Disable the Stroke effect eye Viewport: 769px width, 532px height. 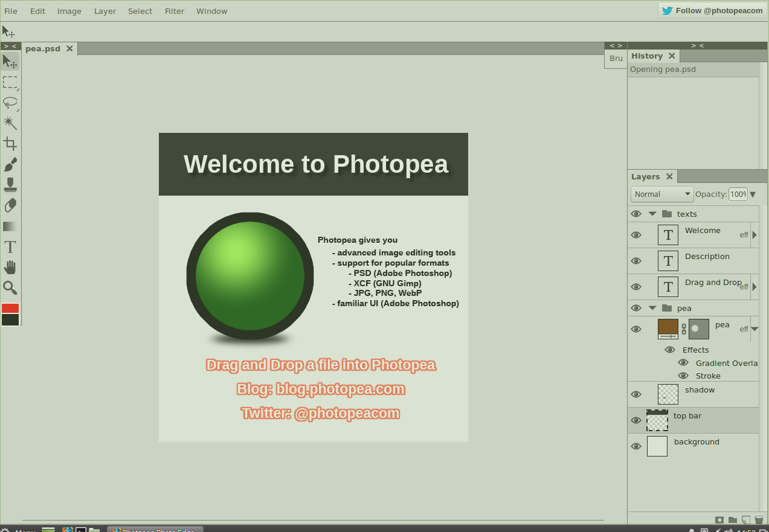point(683,376)
